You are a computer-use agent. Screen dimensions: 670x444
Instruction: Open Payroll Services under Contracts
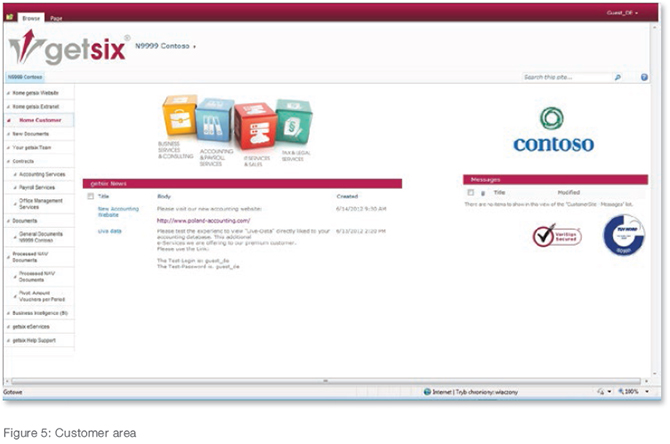[37, 187]
